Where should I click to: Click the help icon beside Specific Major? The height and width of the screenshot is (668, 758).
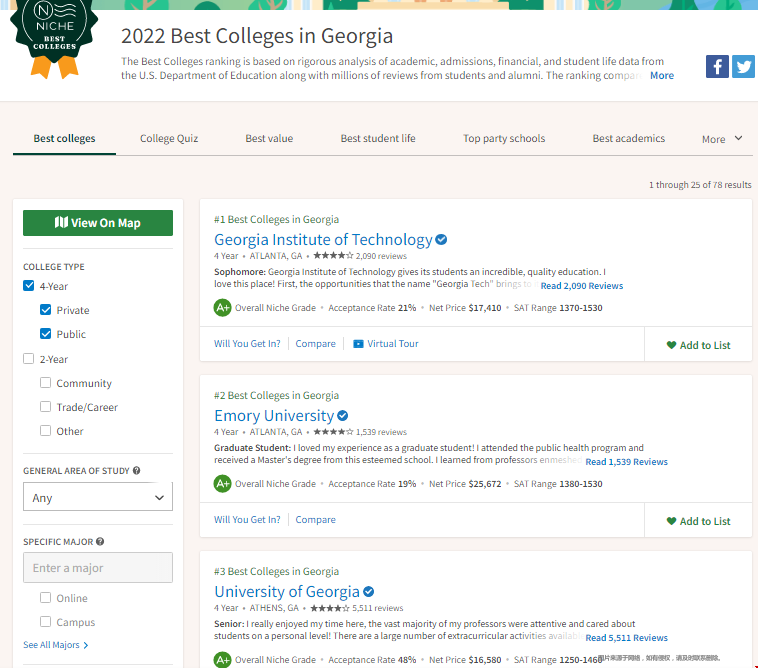(x=100, y=542)
